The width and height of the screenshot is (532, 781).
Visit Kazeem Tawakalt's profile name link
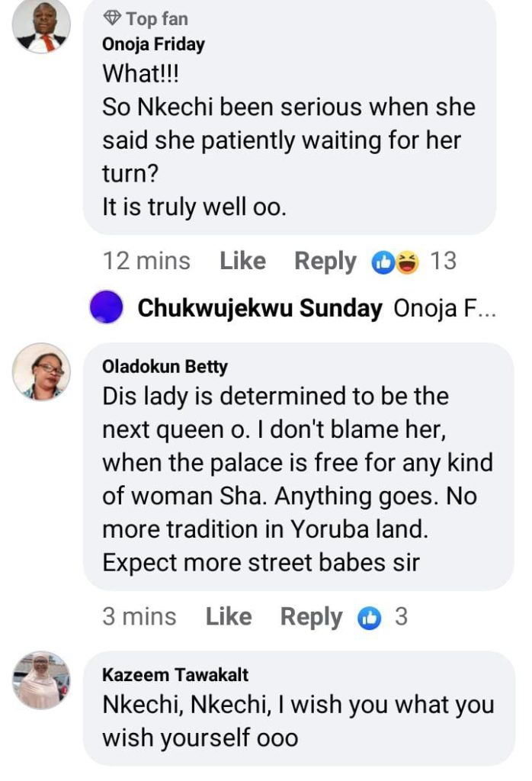click(x=175, y=675)
